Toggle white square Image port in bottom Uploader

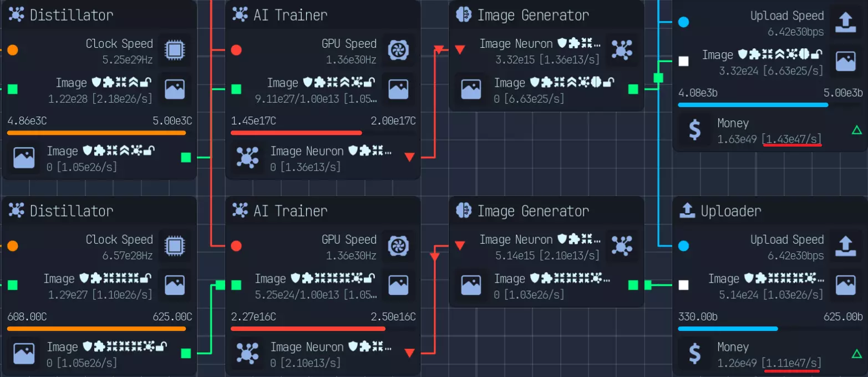point(684,285)
